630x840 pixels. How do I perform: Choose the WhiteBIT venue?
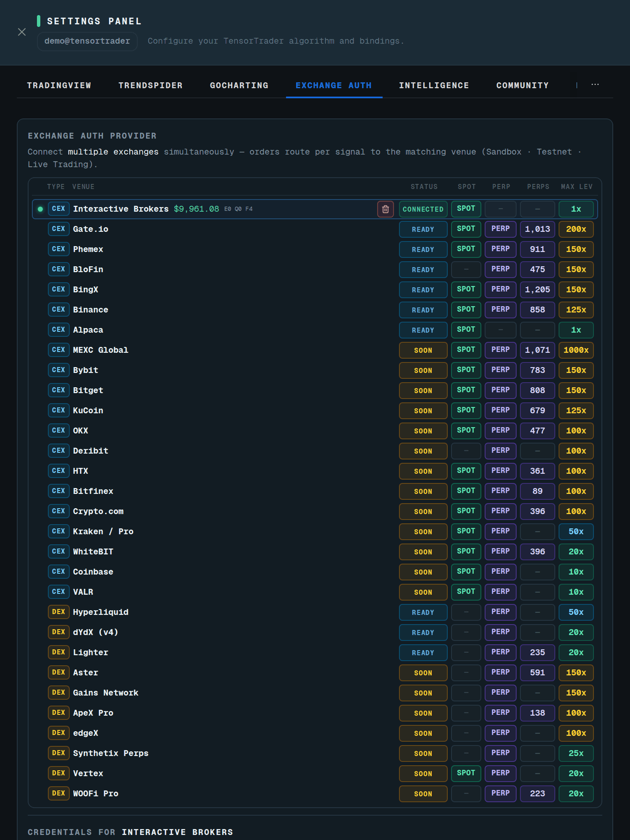(315, 552)
